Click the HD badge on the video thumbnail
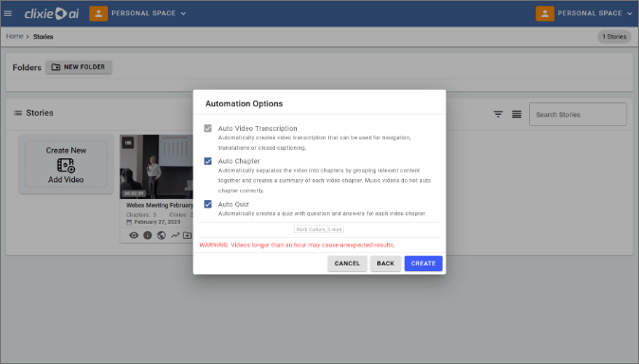Viewport: 639px width, 364px height. click(128, 143)
